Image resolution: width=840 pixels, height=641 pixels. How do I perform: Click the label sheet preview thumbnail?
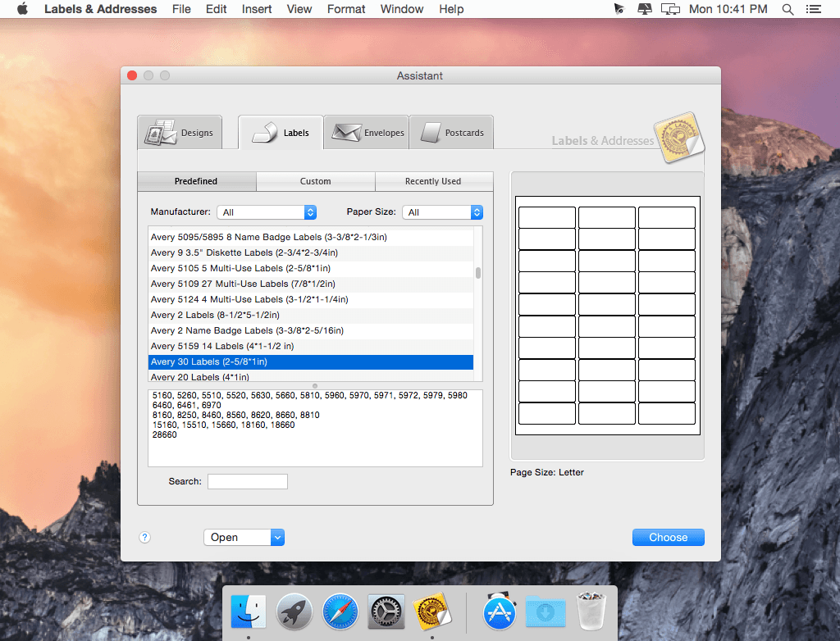(608, 316)
